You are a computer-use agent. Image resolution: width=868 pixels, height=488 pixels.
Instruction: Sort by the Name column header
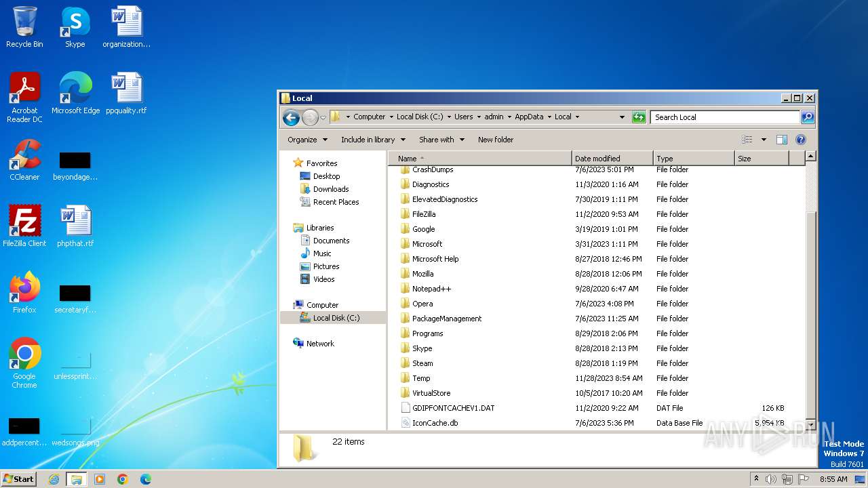pyautogui.click(x=480, y=159)
